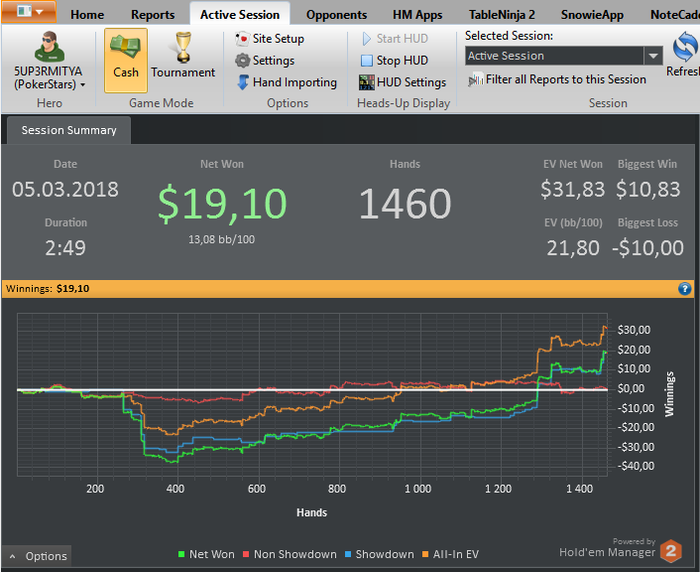
Task: Click the Net Won value $19,10
Action: [222, 204]
